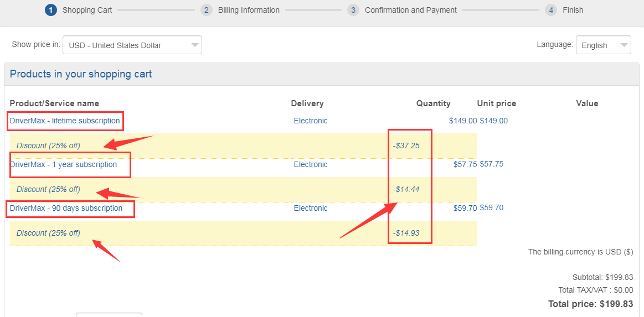Click step 2 Billing Information circle

point(207,11)
